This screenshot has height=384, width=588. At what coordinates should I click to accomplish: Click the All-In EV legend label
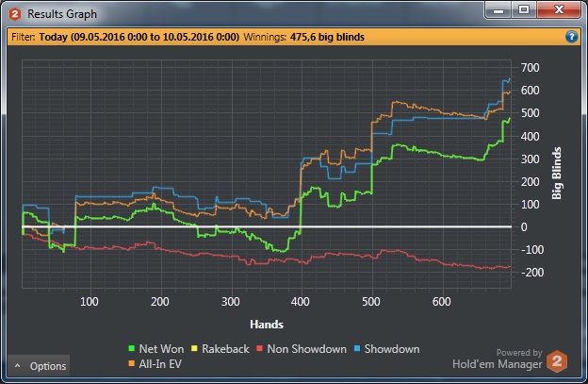pos(160,364)
